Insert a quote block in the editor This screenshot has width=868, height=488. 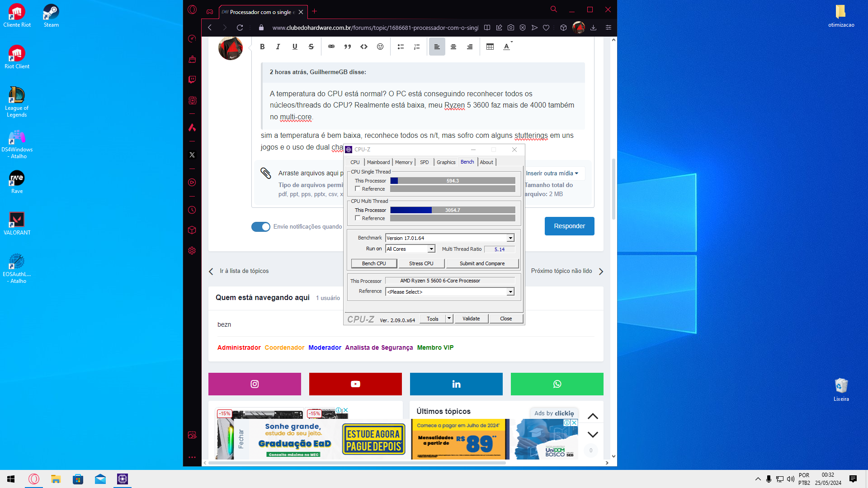pos(348,47)
